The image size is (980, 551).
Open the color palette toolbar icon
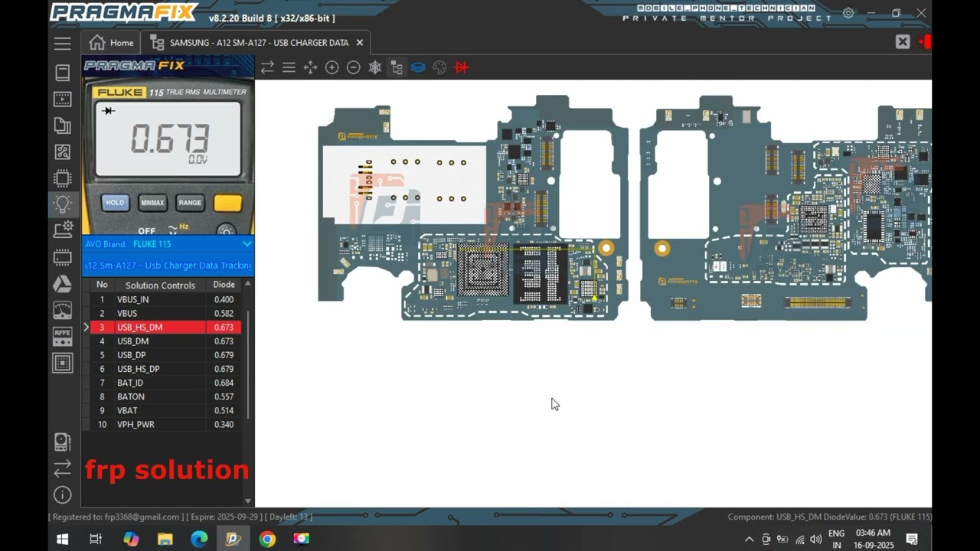[x=439, y=67]
